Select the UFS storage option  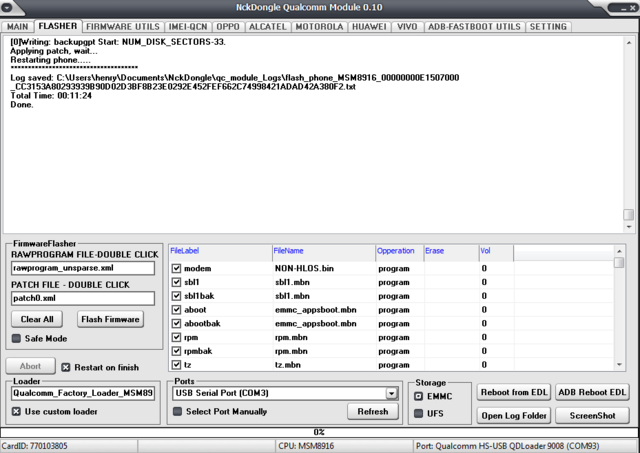418,413
